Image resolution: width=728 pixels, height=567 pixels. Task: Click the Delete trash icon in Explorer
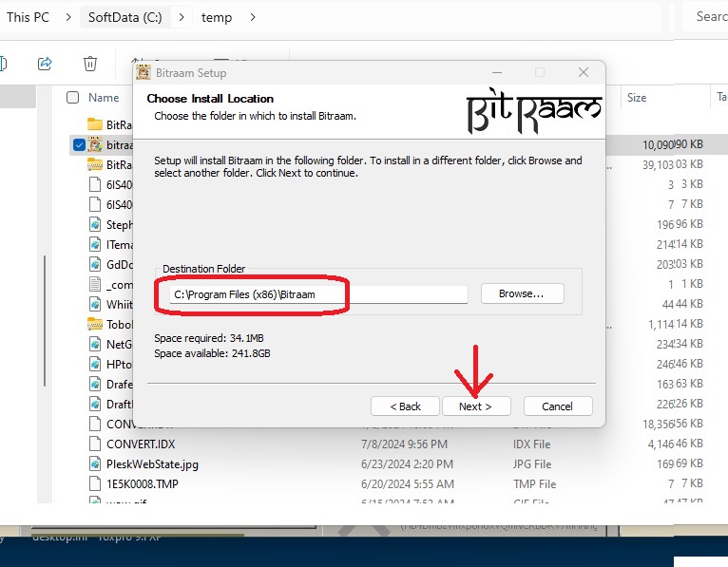[90, 63]
